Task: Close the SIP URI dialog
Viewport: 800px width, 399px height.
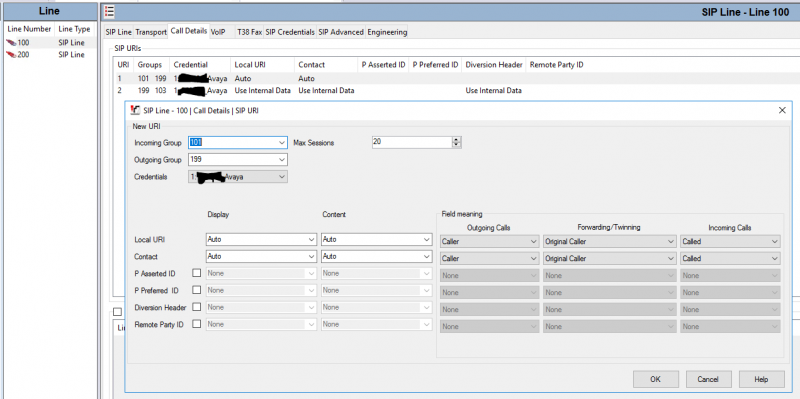Action: (782, 110)
